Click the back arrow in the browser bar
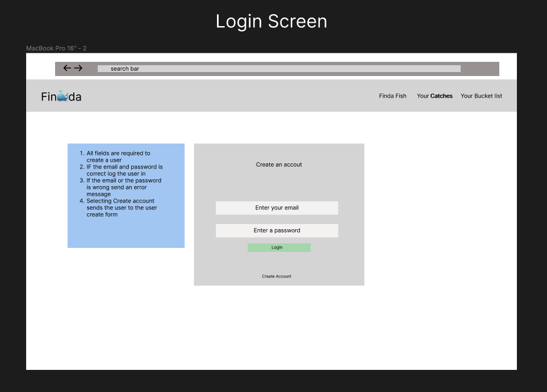This screenshot has width=547, height=392. [x=67, y=68]
